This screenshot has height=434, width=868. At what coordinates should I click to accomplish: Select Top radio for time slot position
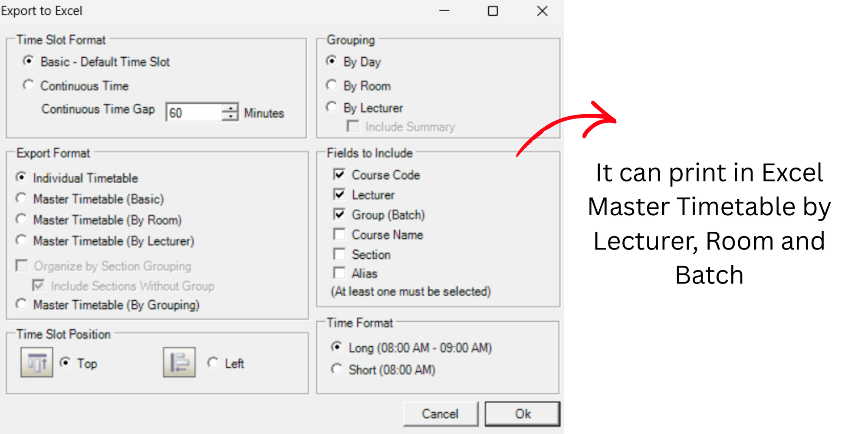tap(65, 362)
